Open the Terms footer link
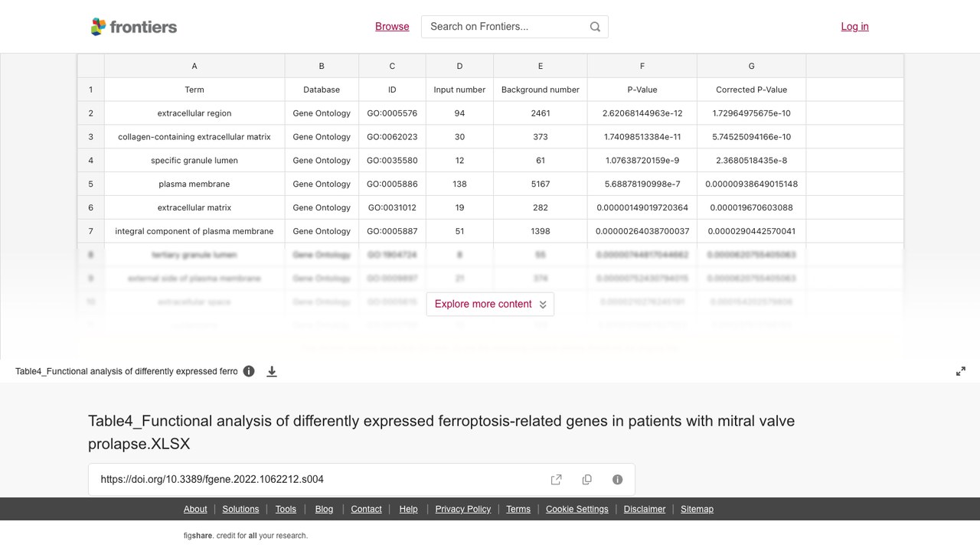This screenshot has height=551, width=980. (x=518, y=509)
